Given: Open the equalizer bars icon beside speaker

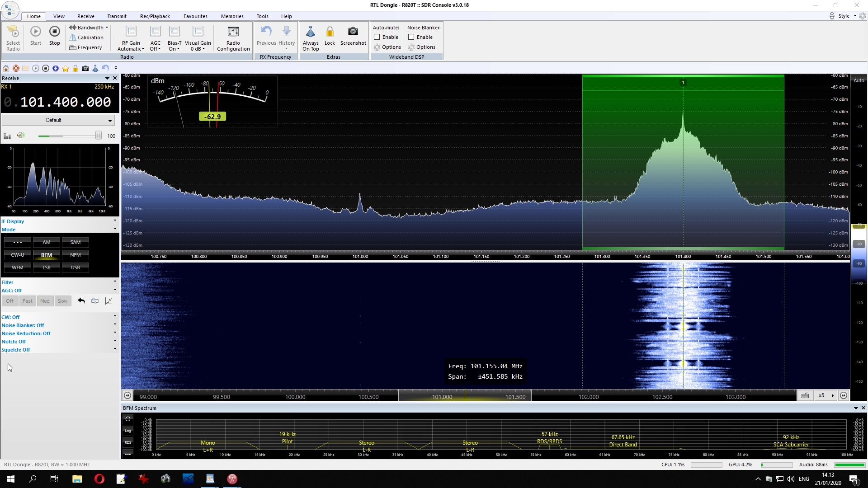Looking at the screenshot, I should (x=7, y=136).
